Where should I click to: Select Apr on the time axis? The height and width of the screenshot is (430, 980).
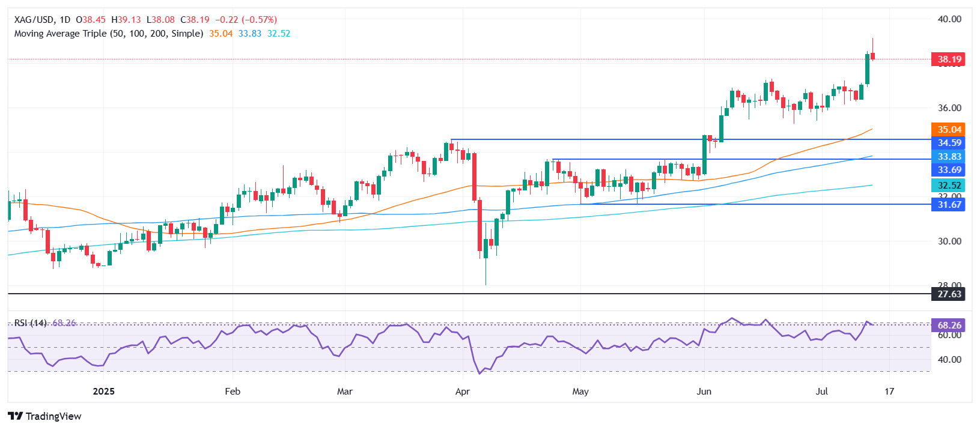click(462, 392)
